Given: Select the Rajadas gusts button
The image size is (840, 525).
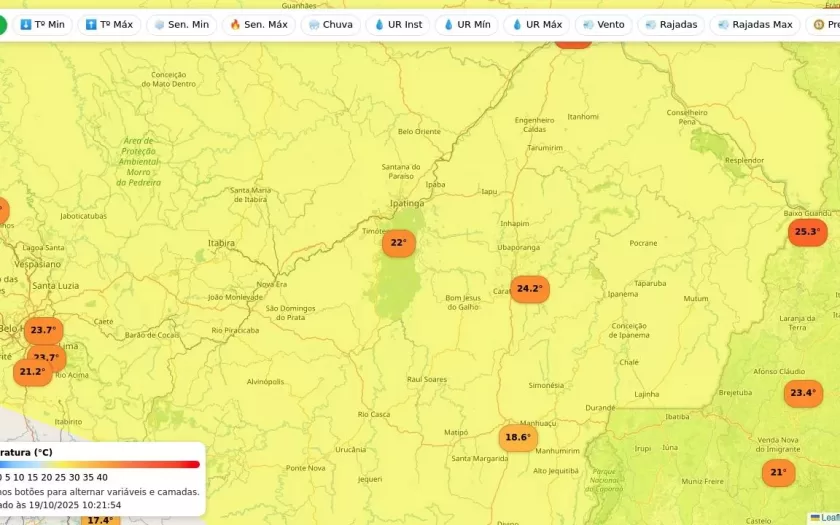Looking at the screenshot, I should point(671,24).
